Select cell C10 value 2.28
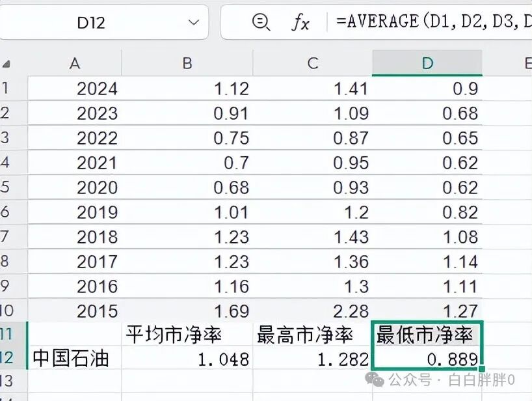The image size is (532, 401). [x=312, y=311]
